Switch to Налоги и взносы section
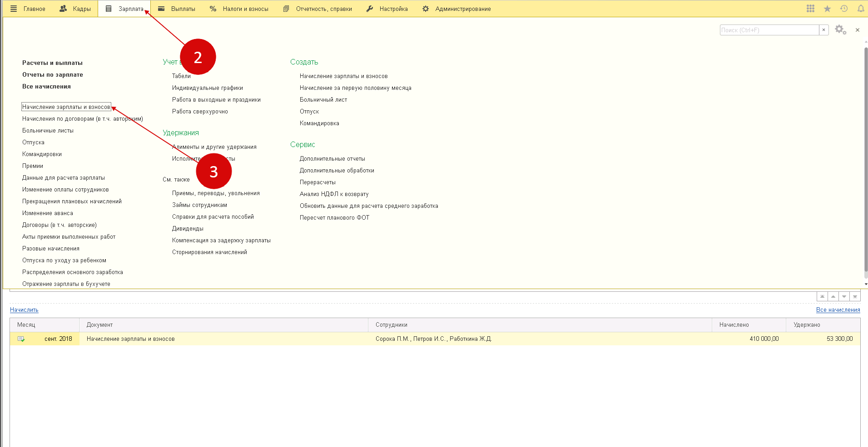This screenshot has width=868, height=447. [239, 9]
